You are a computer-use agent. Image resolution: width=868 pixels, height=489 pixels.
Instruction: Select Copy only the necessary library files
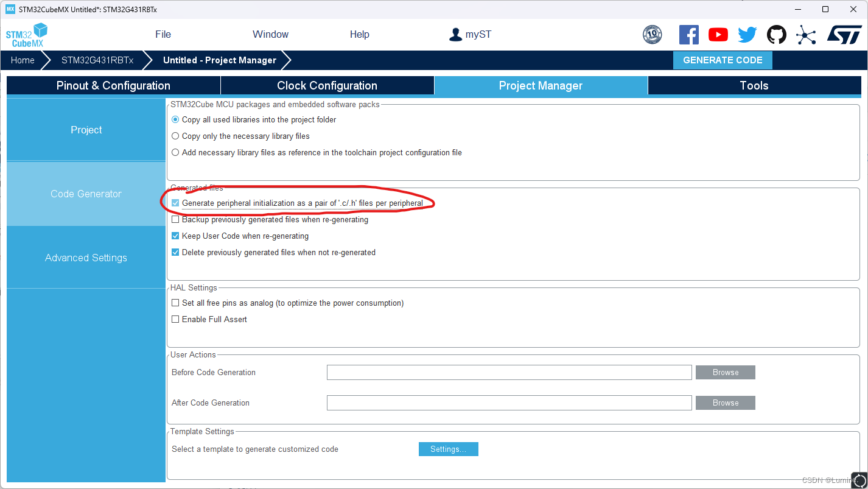tap(175, 136)
